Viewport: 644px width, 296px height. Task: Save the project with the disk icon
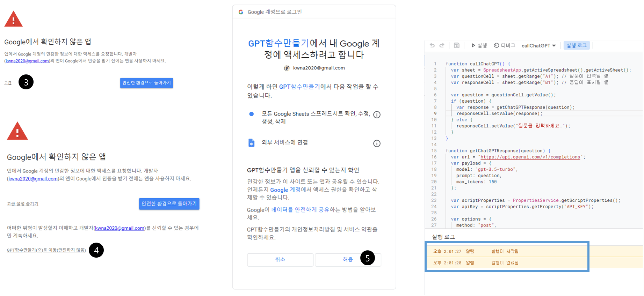[x=456, y=45]
